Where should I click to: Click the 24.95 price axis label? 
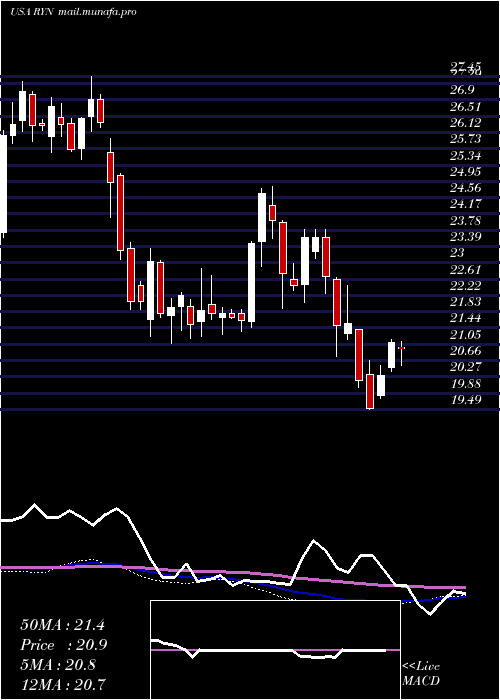(x=466, y=172)
